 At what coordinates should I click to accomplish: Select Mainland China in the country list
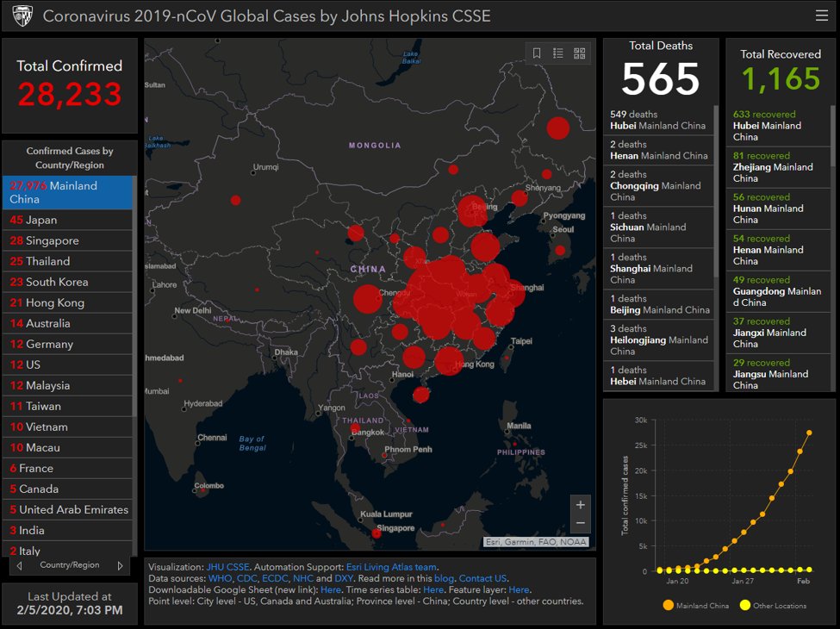pos(67,192)
